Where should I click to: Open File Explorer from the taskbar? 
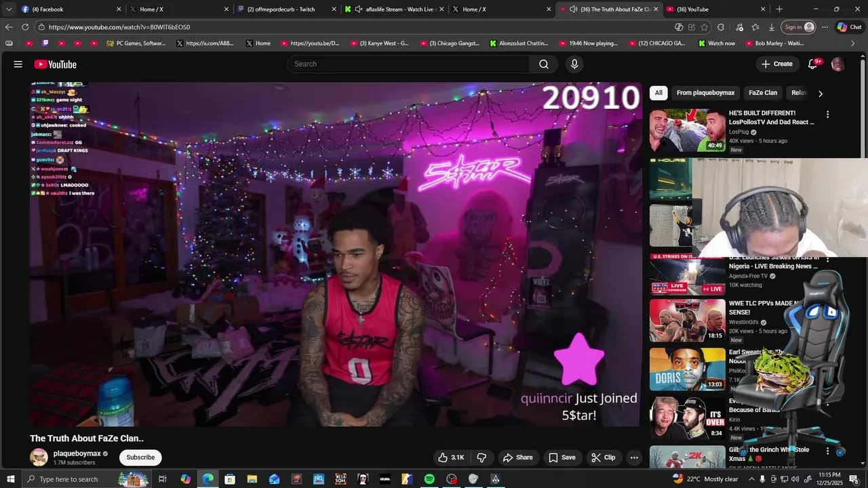[252, 479]
